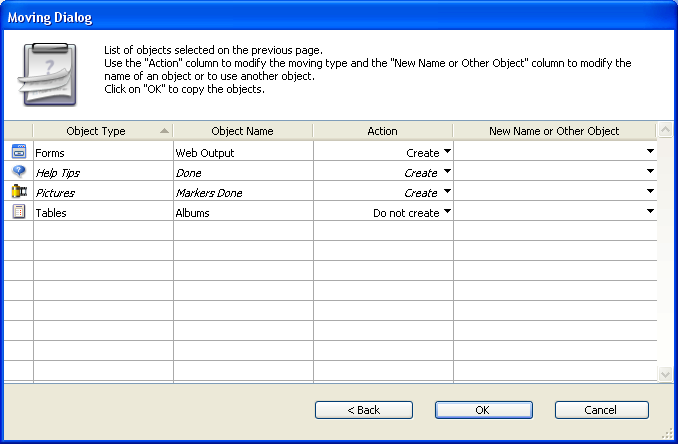Open Action dropdown for Web Output form
This screenshot has width=678, height=444.
tap(447, 152)
